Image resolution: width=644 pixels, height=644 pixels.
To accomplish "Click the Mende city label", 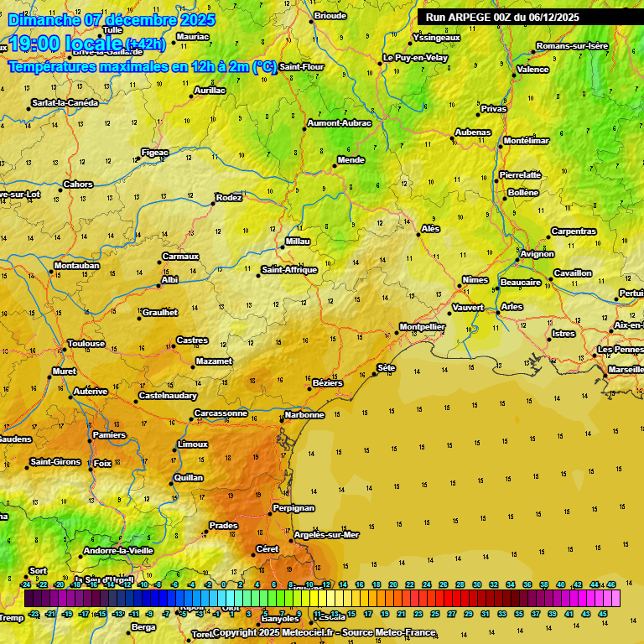I will [351, 159].
